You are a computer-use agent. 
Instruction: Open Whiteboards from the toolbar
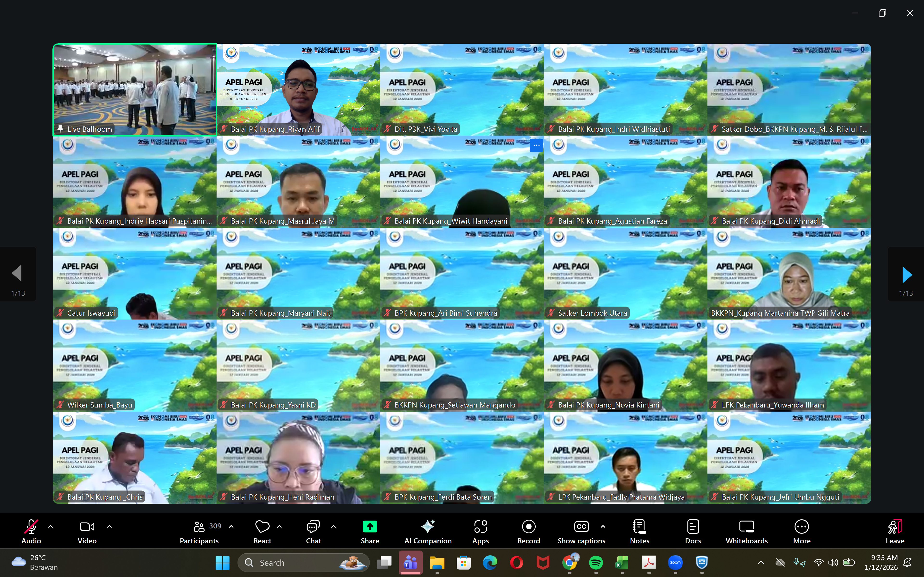tap(746, 531)
